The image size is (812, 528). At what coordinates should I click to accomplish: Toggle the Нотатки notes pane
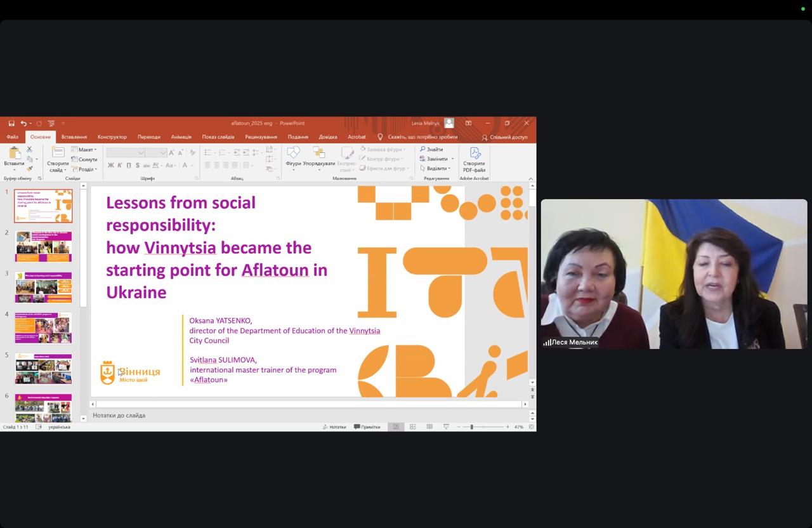[x=334, y=427]
